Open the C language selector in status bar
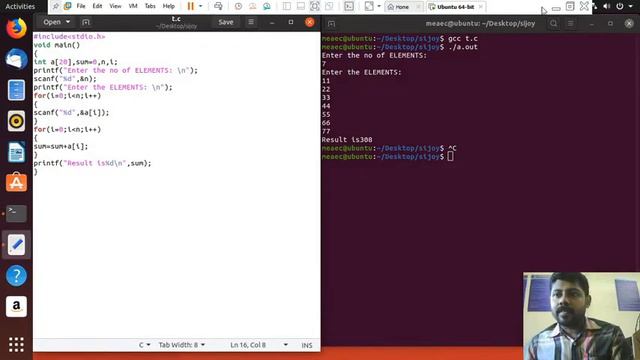640x360 pixels. click(144, 345)
